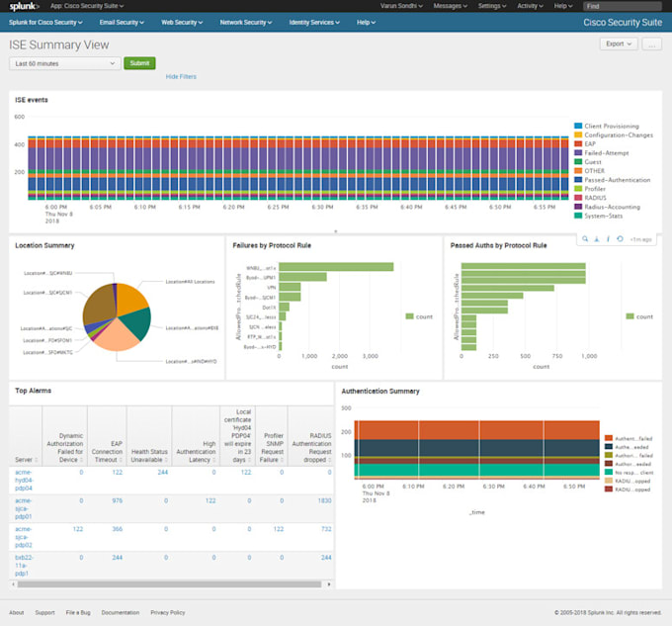Click No resp... client legend swatch
This screenshot has width=672, height=626.
(609, 472)
